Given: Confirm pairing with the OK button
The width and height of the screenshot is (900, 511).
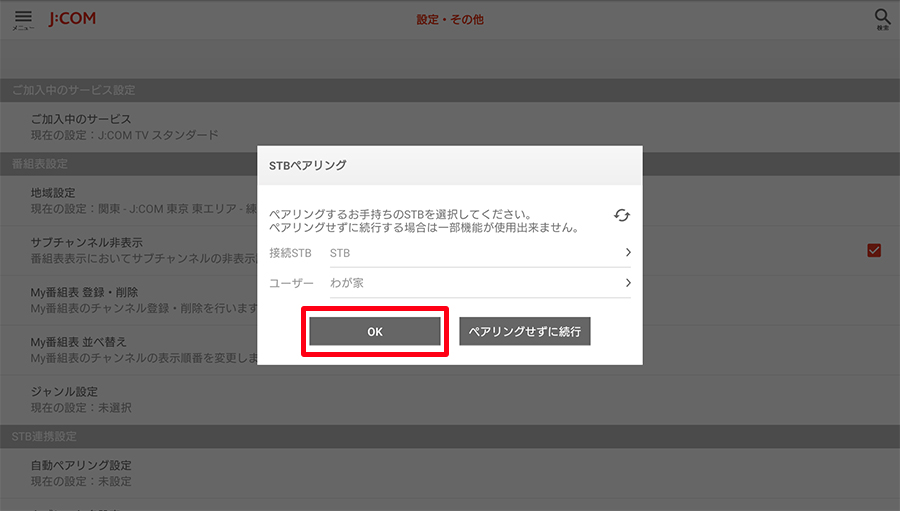Looking at the screenshot, I should click(375, 331).
